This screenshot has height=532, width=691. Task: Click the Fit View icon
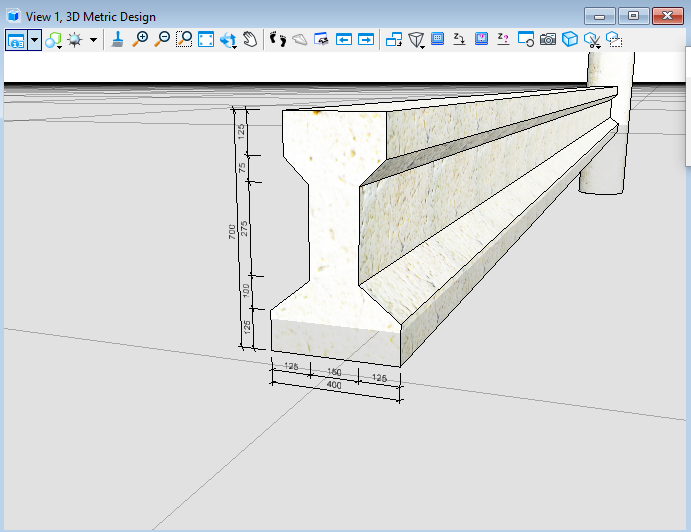[x=206, y=40]
